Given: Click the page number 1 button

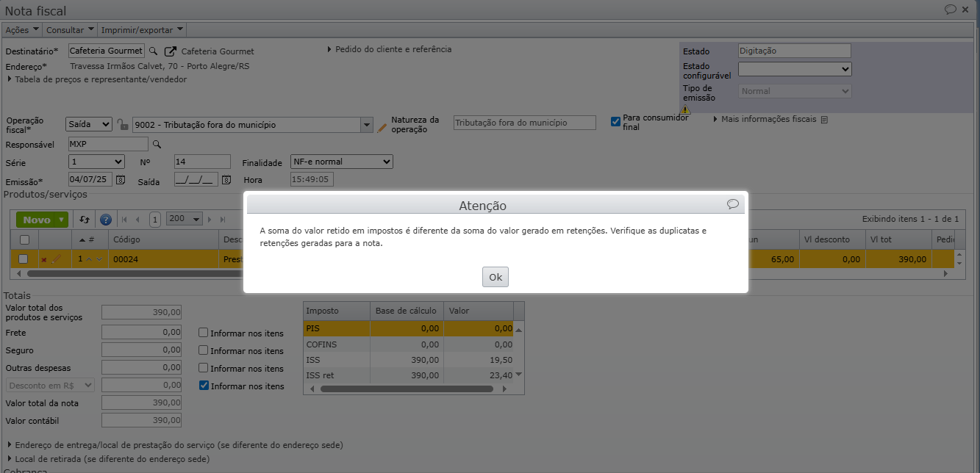Looking at the screenshot, I should tap(155, 220).
